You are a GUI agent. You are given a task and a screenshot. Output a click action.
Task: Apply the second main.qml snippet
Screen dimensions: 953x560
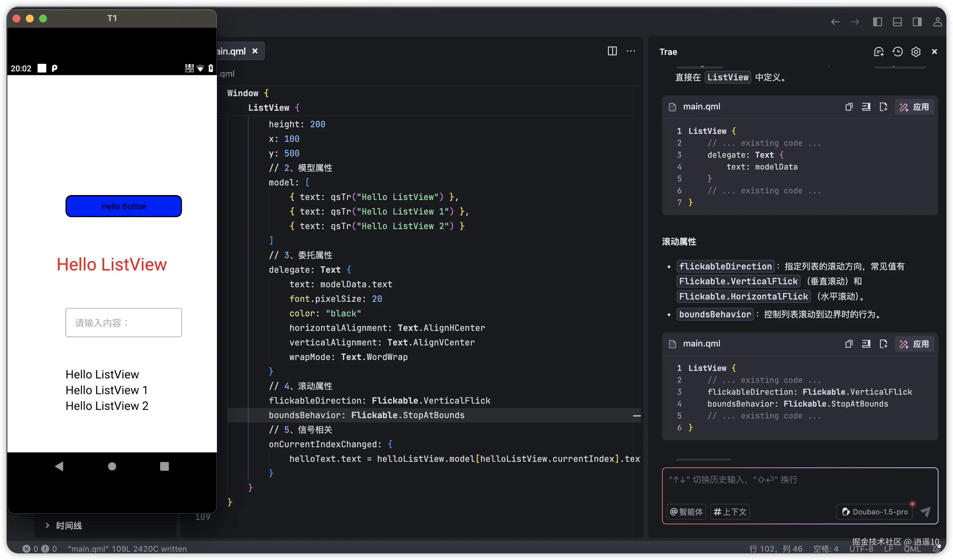[x=914, y=344]
